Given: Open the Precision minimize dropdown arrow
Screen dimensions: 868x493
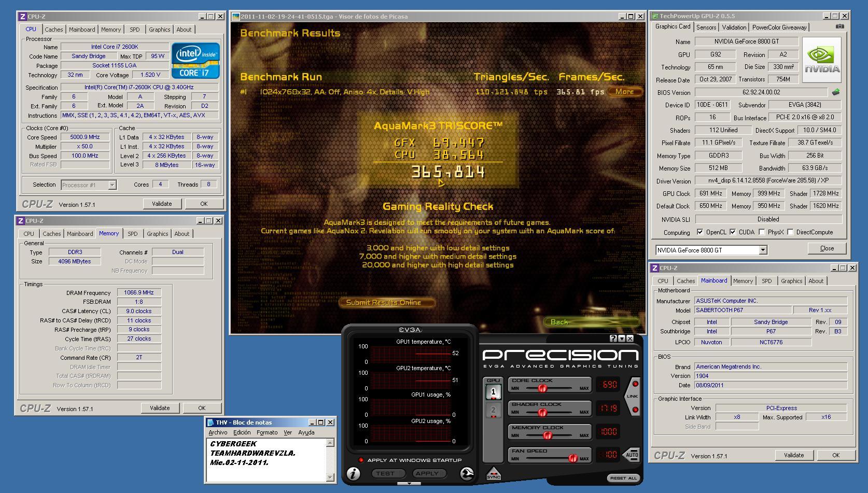Looking at the screenshot, I should point(622,339).
